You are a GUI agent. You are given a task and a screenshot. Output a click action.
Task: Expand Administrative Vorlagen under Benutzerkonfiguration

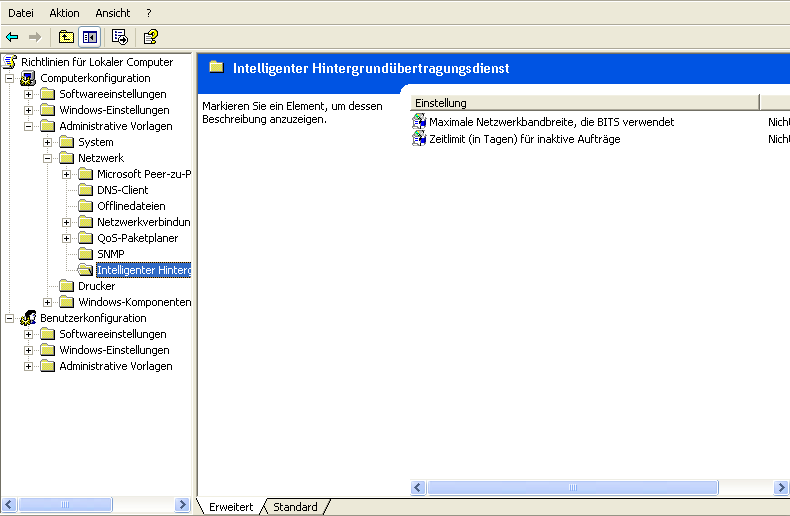point(28,366)
